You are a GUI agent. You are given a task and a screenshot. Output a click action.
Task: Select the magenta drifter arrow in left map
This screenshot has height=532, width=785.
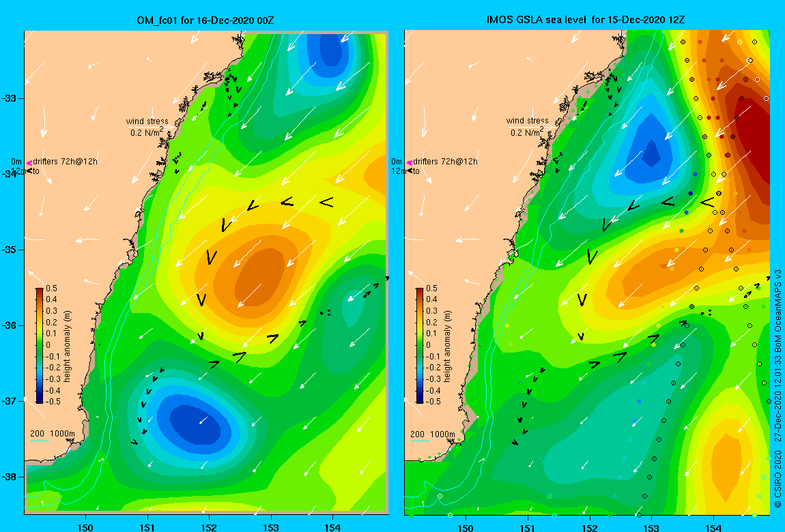(29, 162)
